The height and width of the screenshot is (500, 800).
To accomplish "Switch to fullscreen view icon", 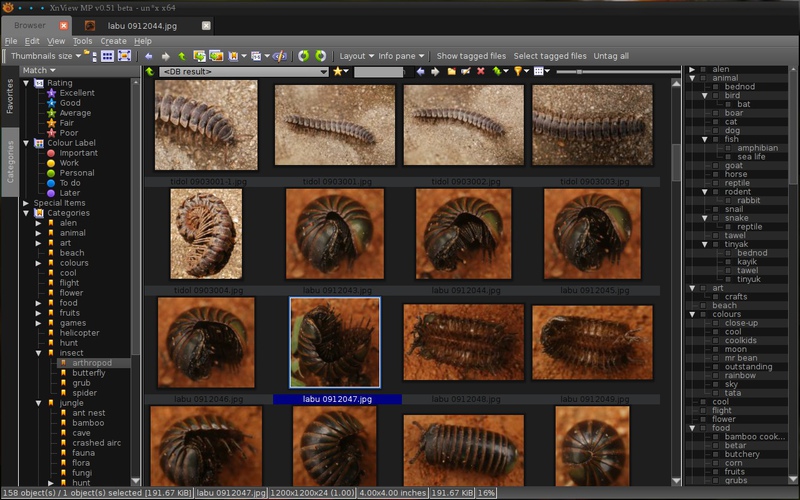I will tap(125, 56).
